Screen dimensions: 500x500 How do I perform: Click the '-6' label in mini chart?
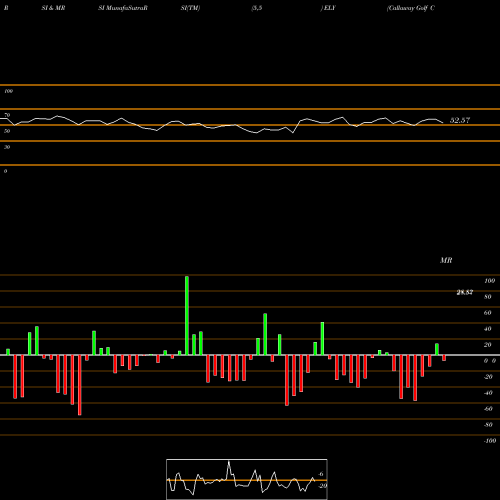[x=321, y=474]
